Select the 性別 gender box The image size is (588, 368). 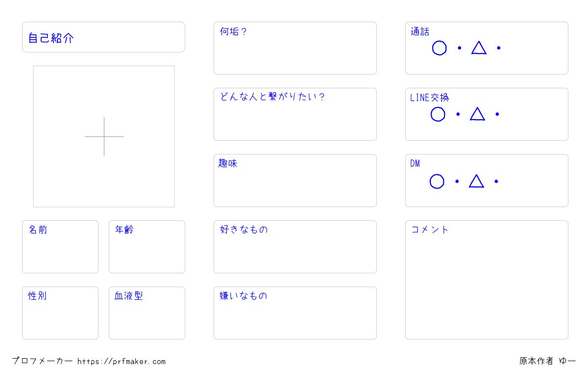click(60, 313)
